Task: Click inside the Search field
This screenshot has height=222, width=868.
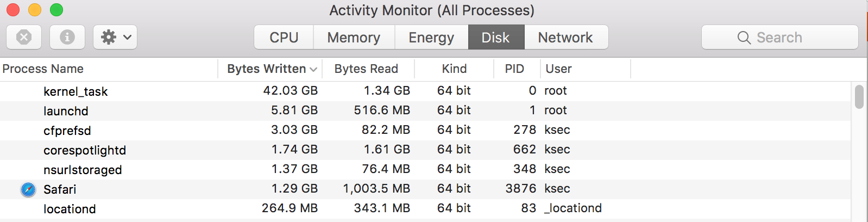Action: tap(780, 37)
